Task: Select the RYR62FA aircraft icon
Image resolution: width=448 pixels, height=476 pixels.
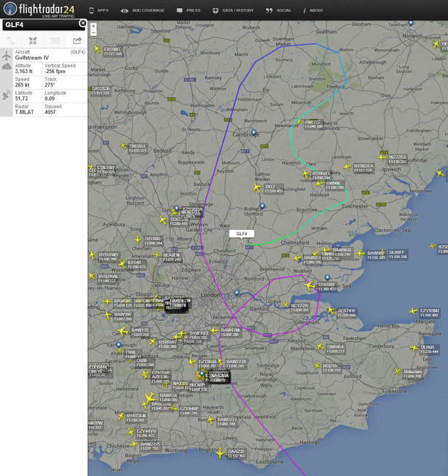Action: (347, 166)
